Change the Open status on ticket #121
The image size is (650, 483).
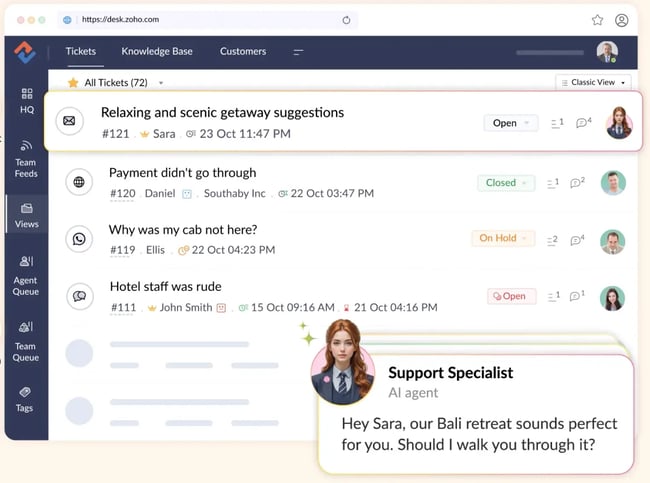click(x=511, y=123)
